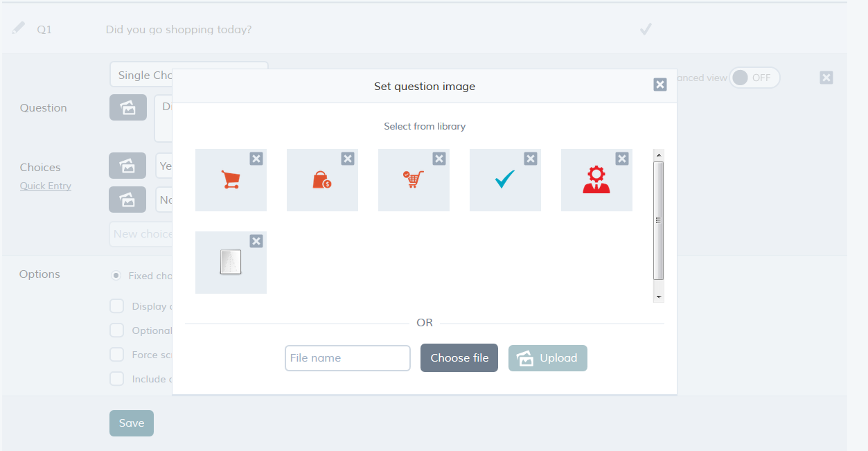Pick the cart with checkmark library image

pyautogui.click(x=414, y=180)
